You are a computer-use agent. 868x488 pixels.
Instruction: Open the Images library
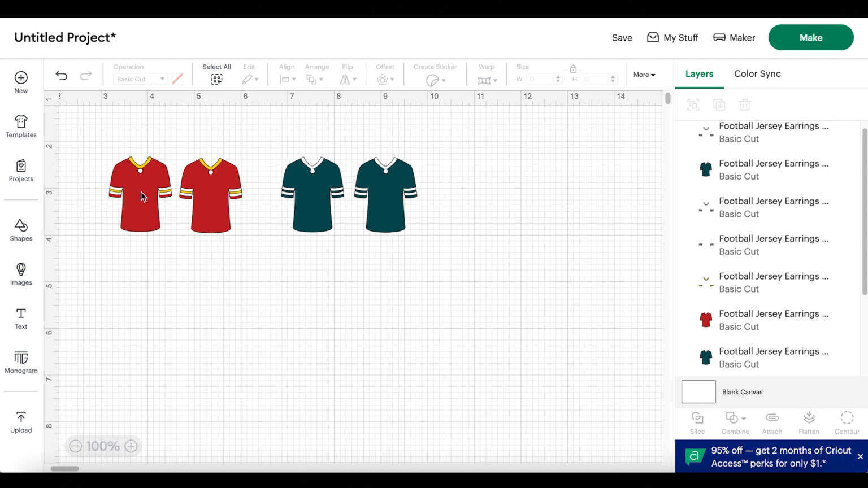pos(21,274)
